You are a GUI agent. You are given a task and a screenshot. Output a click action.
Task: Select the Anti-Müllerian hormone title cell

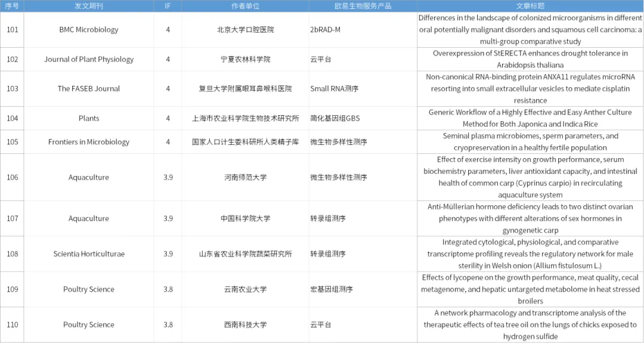click(x=530, y=218)
